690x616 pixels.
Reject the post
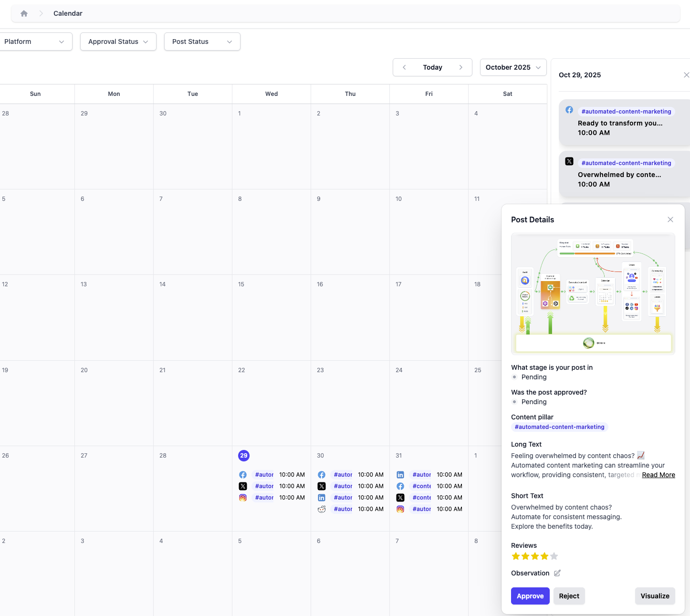[x=569, y=596]
